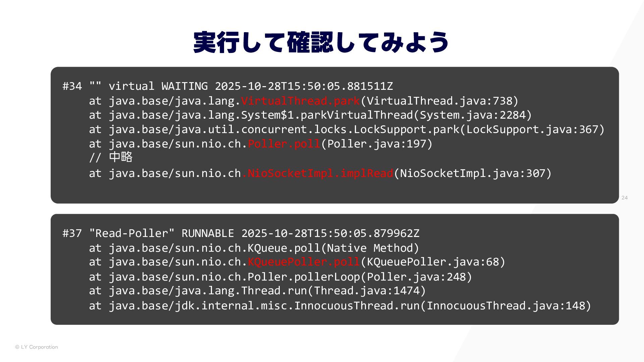Click the LockSupport.park stack frame line
The image size is (644, 362).
coord(346,129)
